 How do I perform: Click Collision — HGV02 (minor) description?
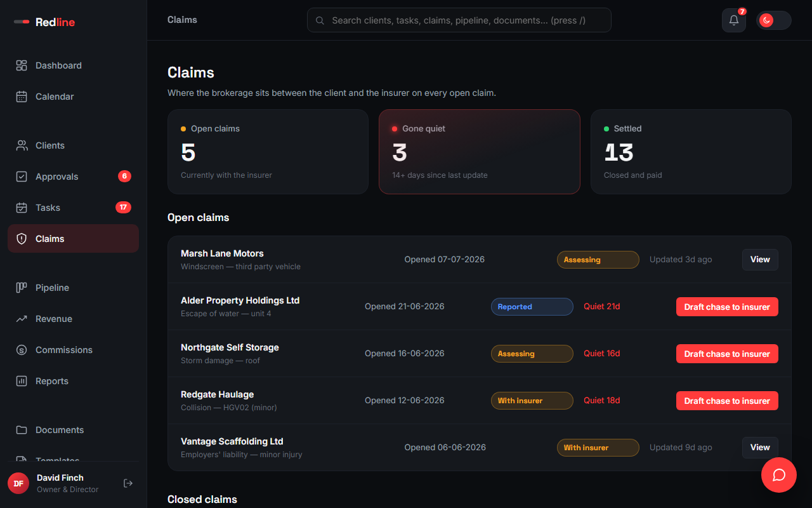click(x=229, y=408)
